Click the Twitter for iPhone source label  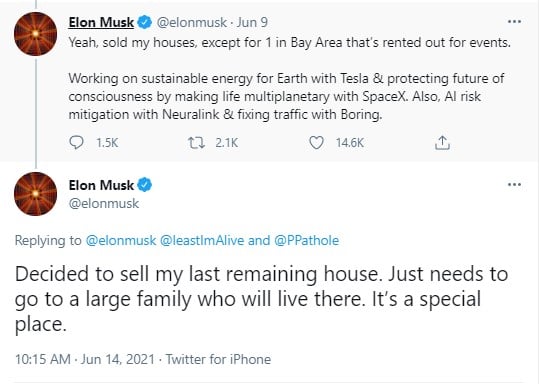(x=218, y=359)
